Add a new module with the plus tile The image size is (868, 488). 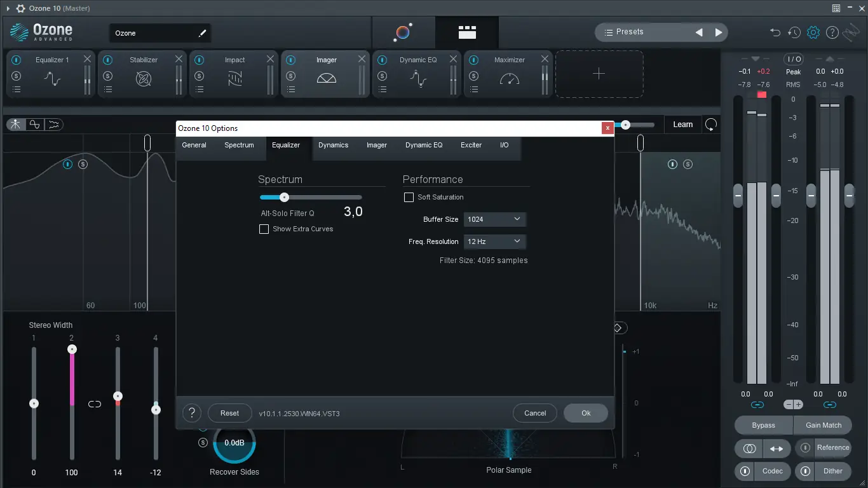pyautogui.click(x=599, y=74)
